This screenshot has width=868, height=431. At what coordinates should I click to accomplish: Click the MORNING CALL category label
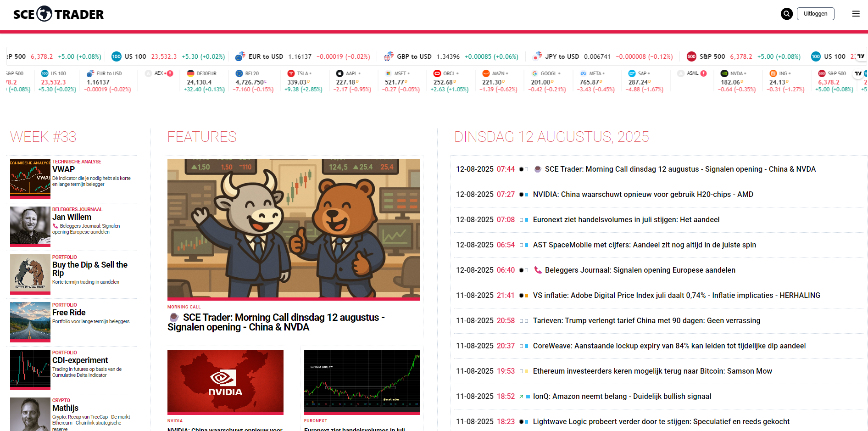click(184, 307)
